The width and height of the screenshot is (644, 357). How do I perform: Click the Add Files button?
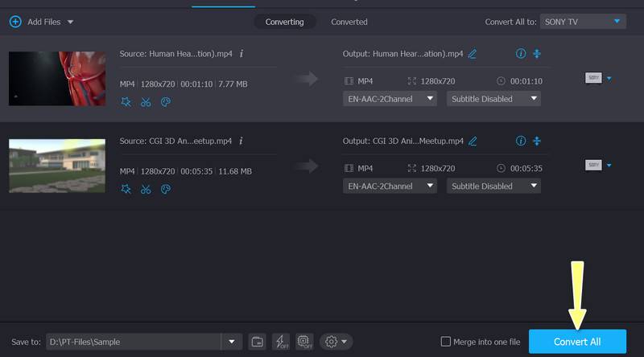[x=37, y=22]
